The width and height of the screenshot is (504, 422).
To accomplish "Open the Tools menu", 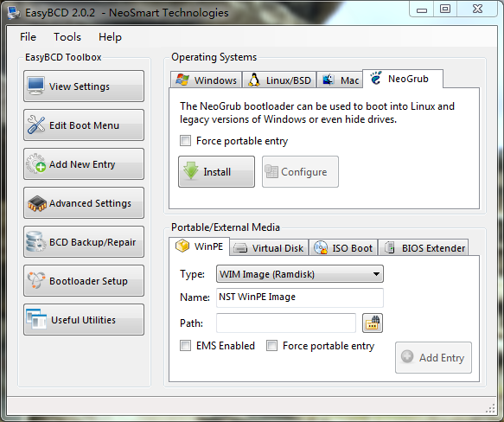I will pos(67,37).
